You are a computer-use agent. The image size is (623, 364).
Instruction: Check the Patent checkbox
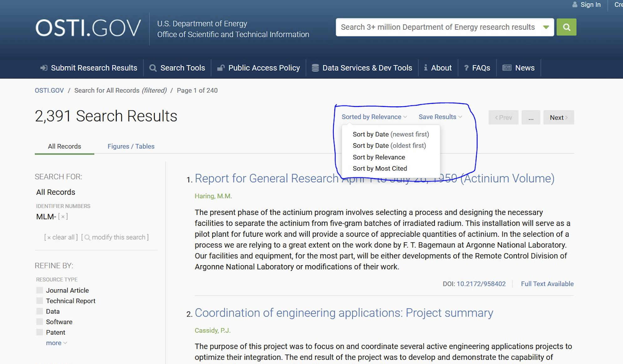click(x=39, y=332)
